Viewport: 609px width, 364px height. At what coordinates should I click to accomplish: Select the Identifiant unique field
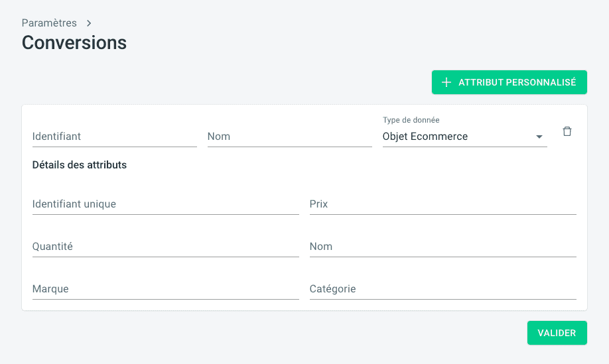tap(165, 204)
